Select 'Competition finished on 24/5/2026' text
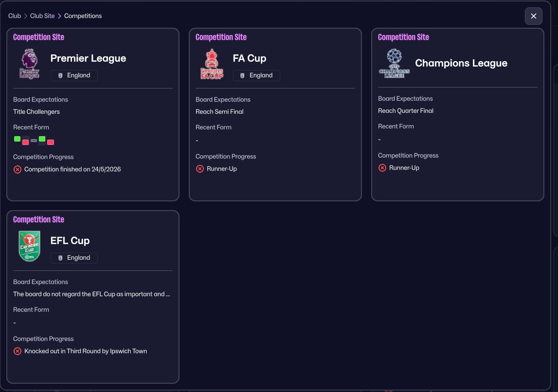 click(x=72, y=169)
